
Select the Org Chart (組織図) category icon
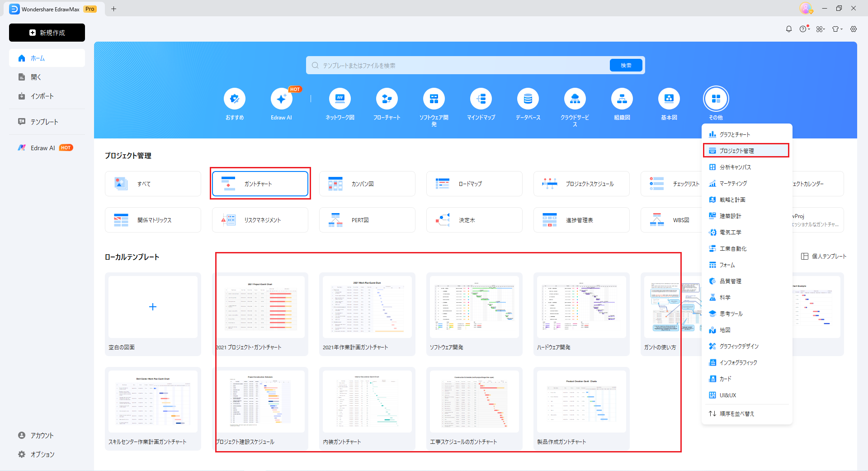point(622,99)
